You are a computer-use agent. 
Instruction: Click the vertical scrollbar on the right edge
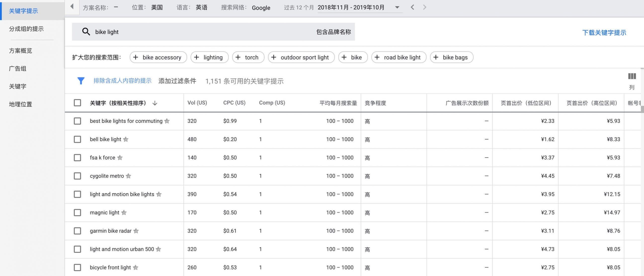642,109
